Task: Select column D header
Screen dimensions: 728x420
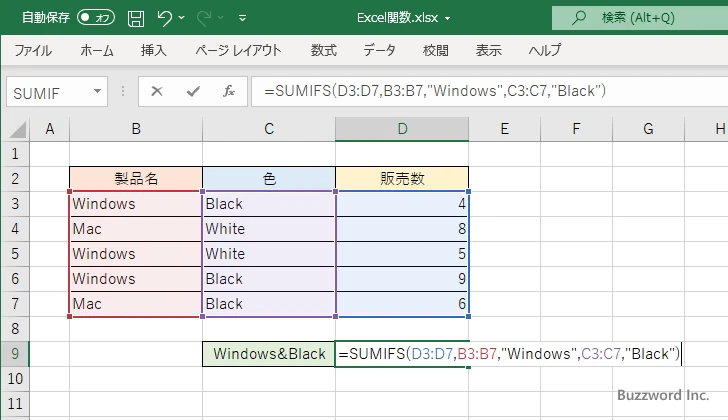Action: (402, 129)
